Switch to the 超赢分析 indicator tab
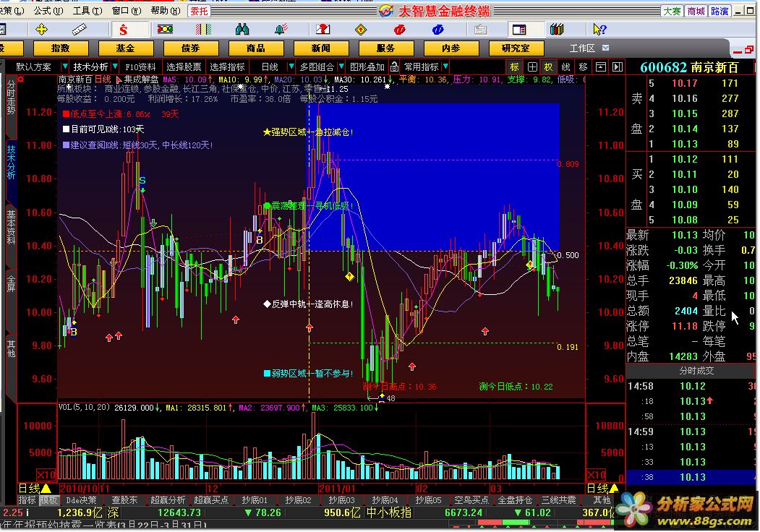The image size is (760, 532). tap(168, 499)
